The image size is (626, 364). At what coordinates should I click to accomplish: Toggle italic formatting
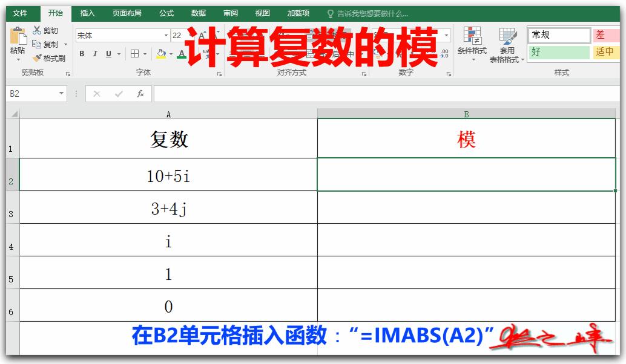(x=95, y=54)
